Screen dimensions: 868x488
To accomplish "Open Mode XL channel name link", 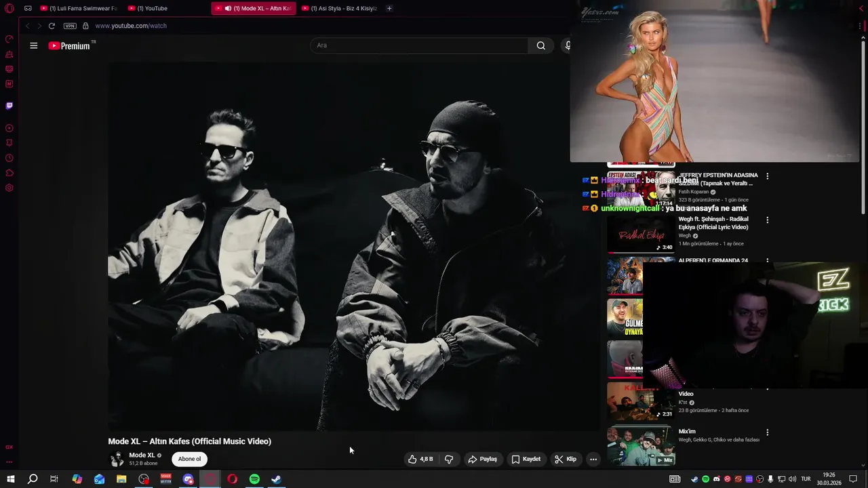I will (142, 455).
